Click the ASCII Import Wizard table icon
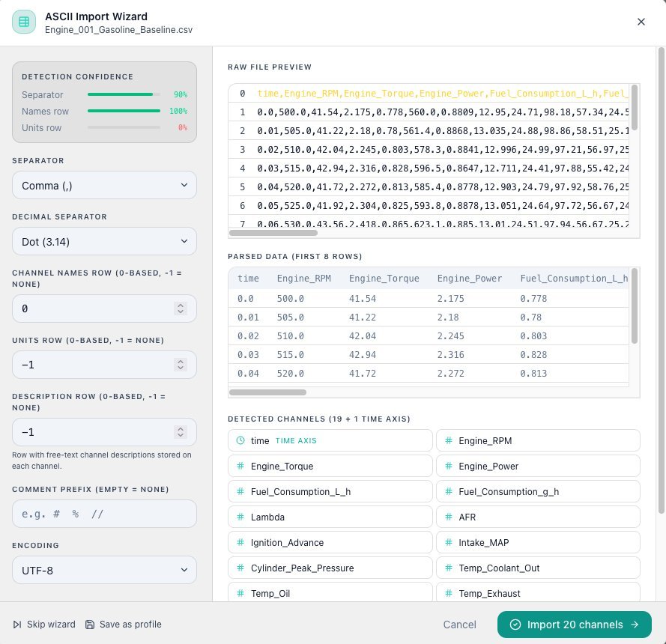This screenshot has height=644, width=666. tap(24, 22)
